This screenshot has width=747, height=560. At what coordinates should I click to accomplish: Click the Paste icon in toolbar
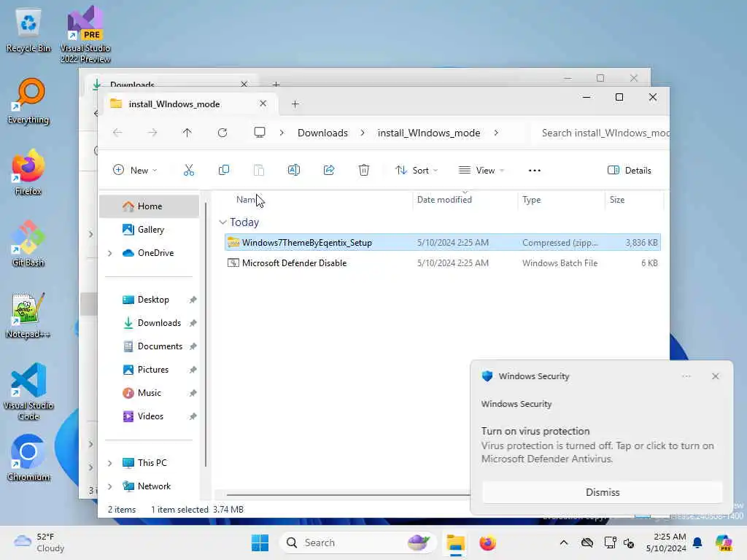[259, 170]
